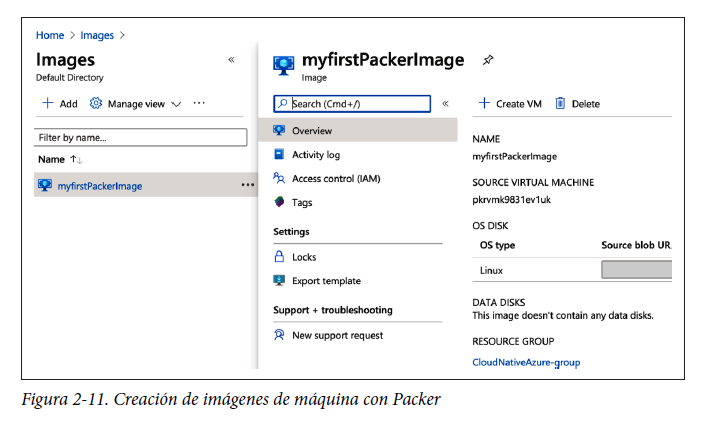This screenshot has width=707, height=421.
Task: Go to Home breadcrumb link
Action: click(x=50, y=35)
